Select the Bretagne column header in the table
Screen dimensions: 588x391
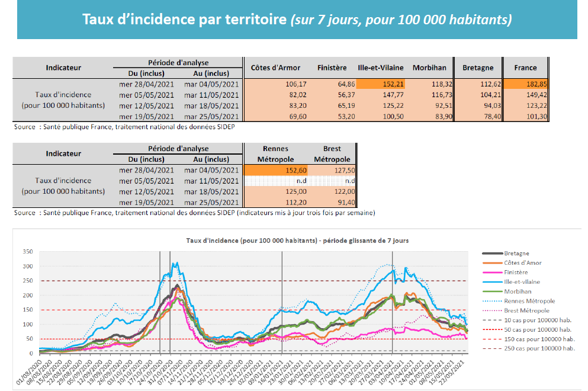477,68
